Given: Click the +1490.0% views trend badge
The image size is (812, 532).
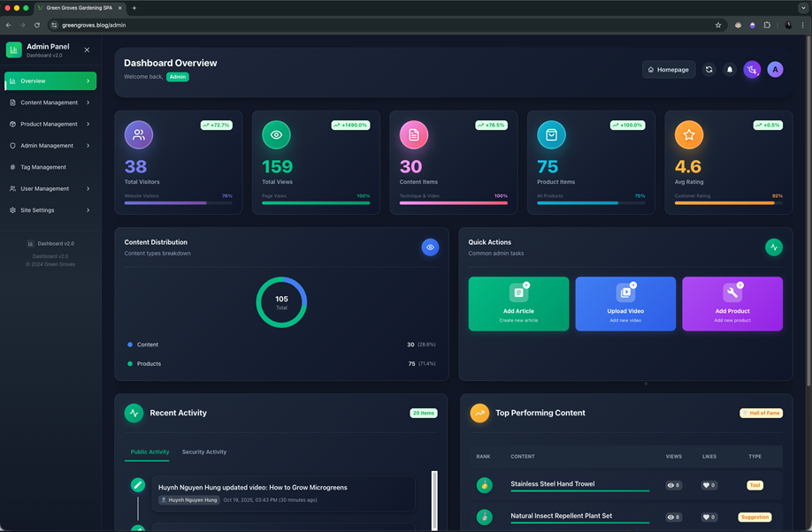Looking at the screenshot, I should click(x=350, y=125).
